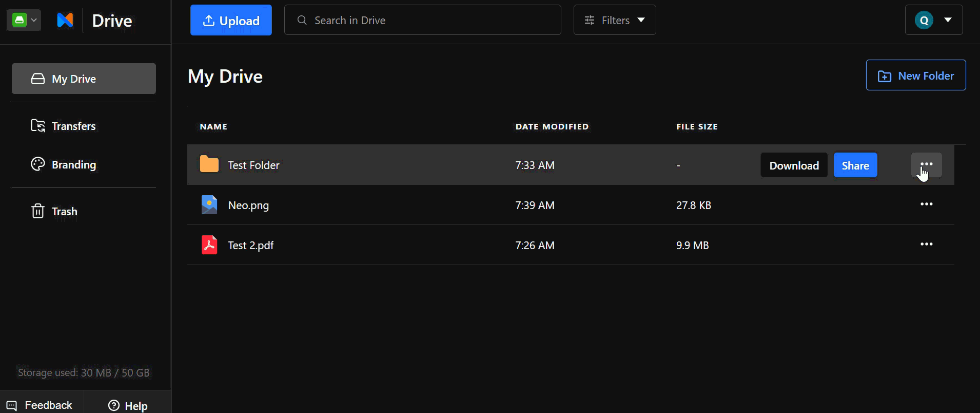Click the Neo.png image file icon
980x413 pixels.
coord(209,204)
